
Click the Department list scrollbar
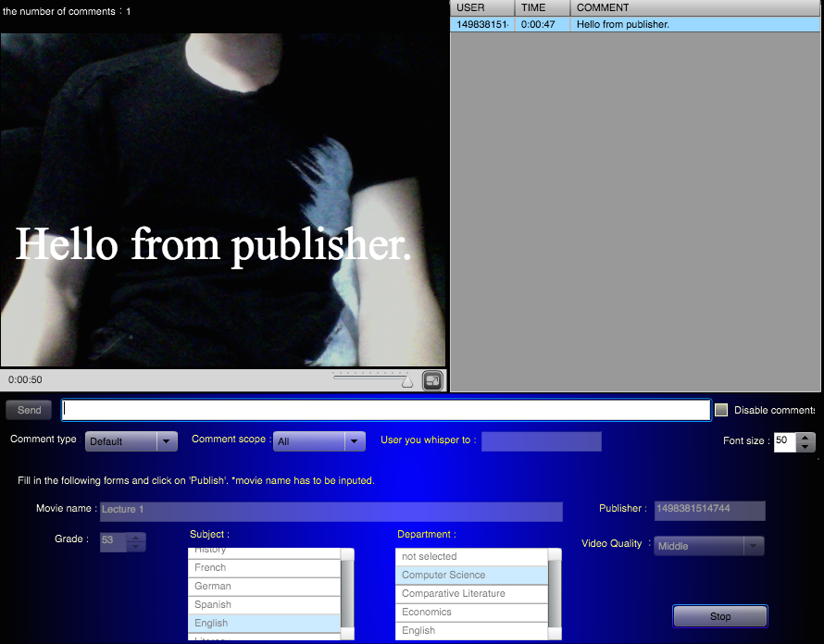click(x=555, y=594)
